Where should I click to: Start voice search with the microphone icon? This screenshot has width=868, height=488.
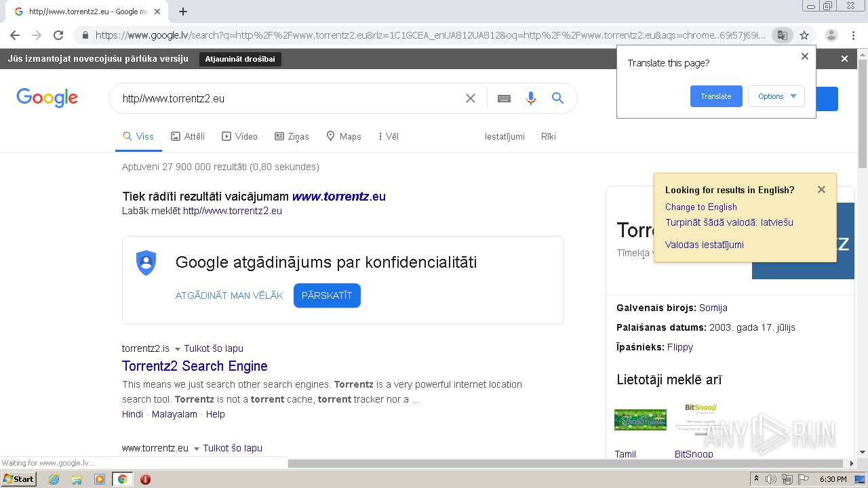point(531,98)
